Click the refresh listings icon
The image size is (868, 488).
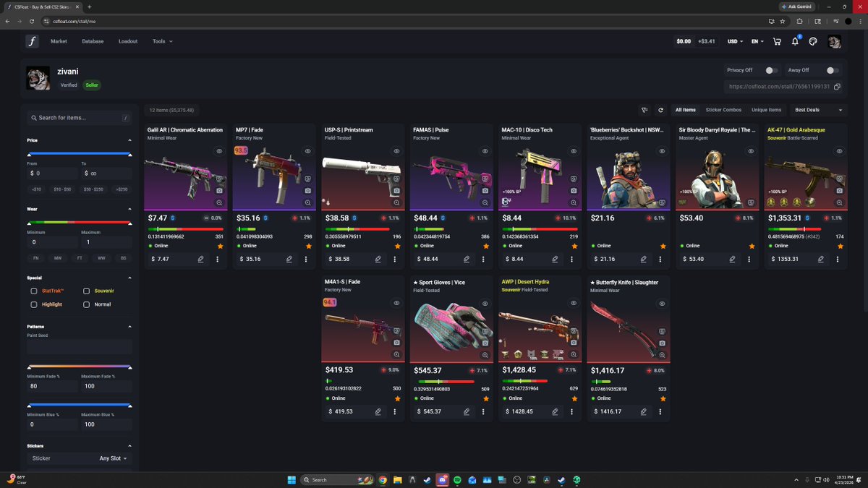tap(660, 110)
